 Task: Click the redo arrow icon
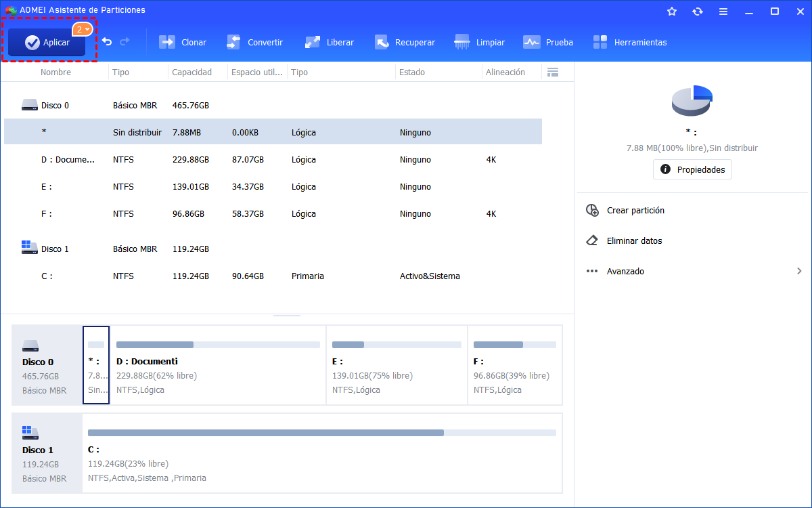[125, 42]
